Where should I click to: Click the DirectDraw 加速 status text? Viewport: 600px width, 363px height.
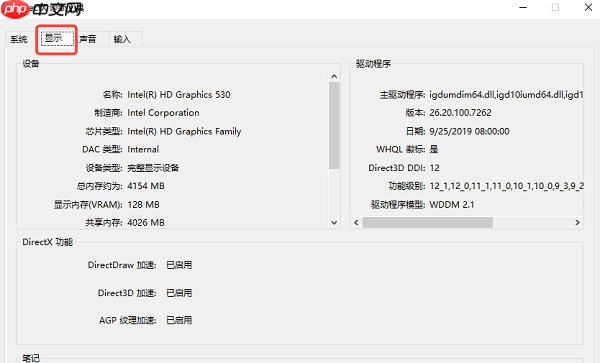(x=179, y=265)
